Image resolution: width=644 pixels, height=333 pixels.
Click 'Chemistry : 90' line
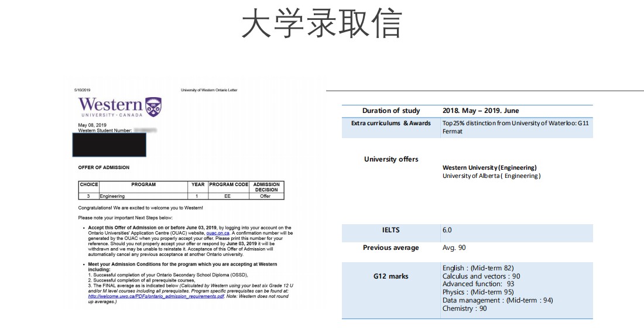point(464,309)
